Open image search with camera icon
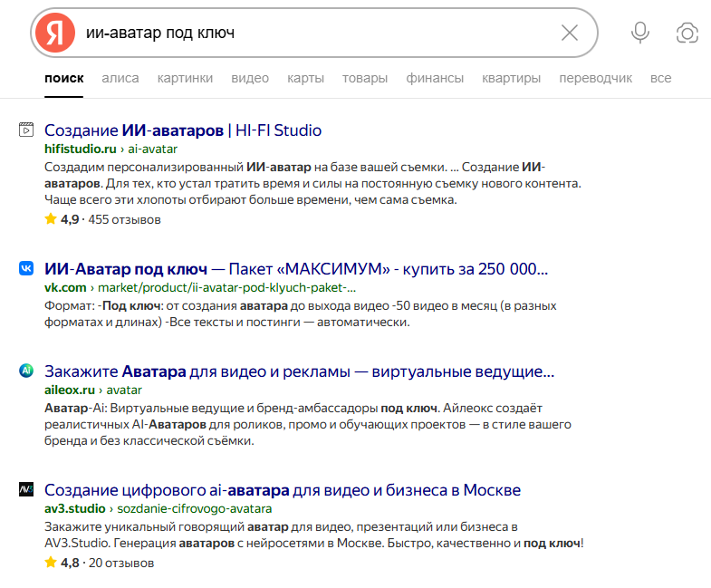Image resolution: width=711 pixels, height=588 pixels. pyautogui.click(x=687, y=34)
